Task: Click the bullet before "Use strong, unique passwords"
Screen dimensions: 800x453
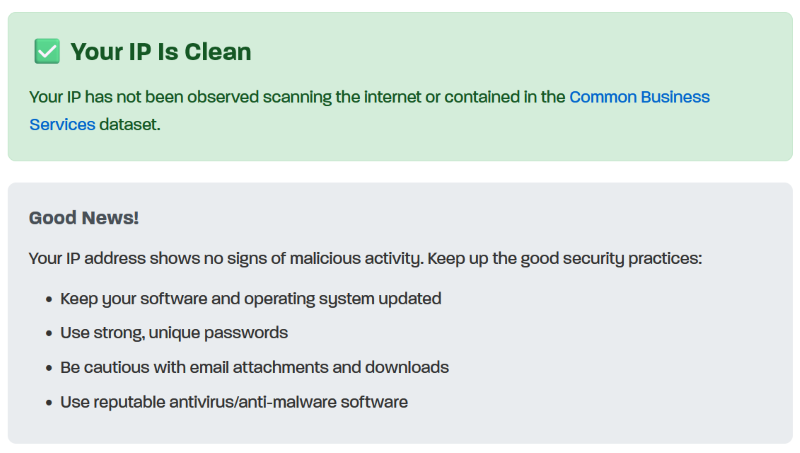Action: [x=48, y=333]
